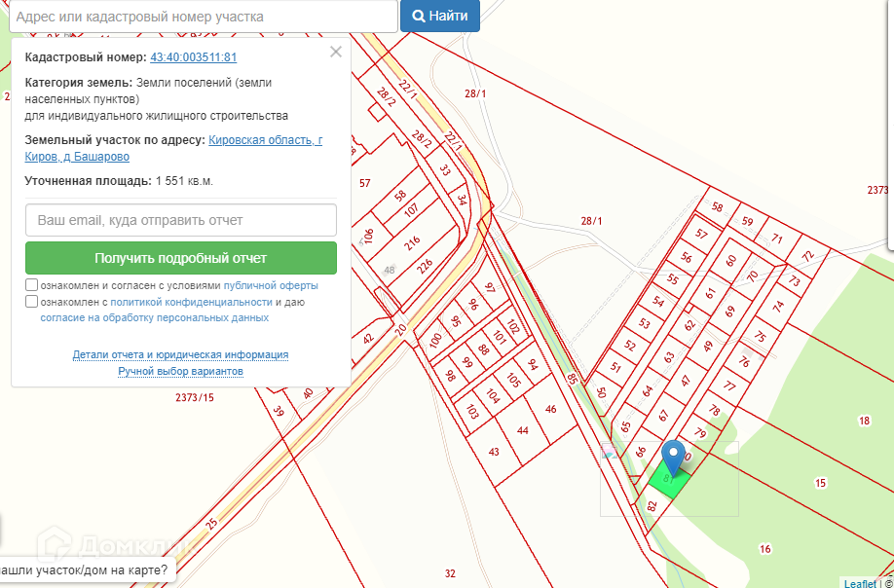Image resolution: width=894 pixels, height=588 pixels.
Task: Select parcel 60 on the map
Action: click(731, 261)
